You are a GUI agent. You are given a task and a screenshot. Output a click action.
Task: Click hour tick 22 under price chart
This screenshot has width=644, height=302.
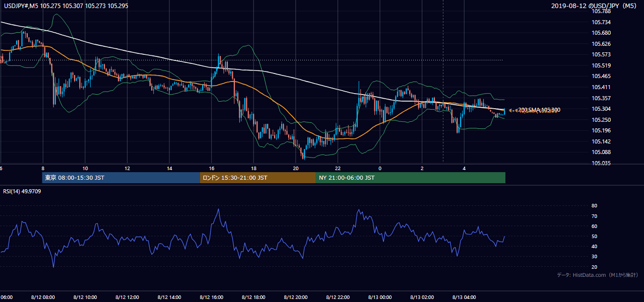[338, 168]
